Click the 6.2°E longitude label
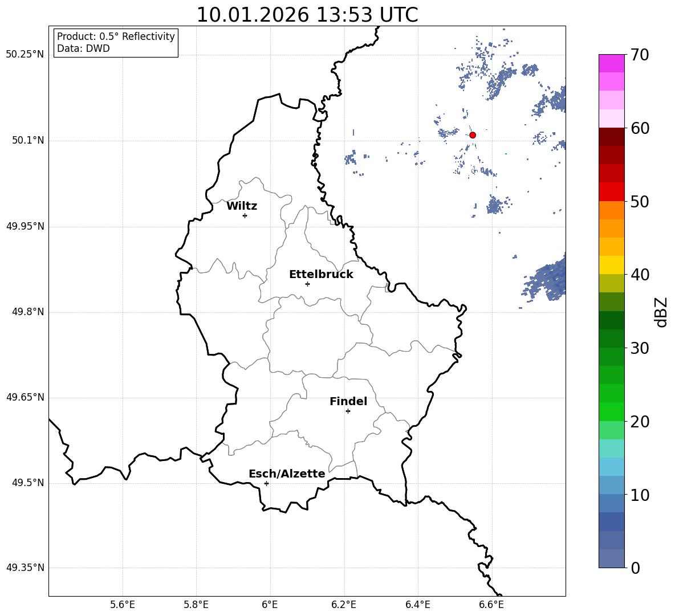 click(x=344, y=605)
